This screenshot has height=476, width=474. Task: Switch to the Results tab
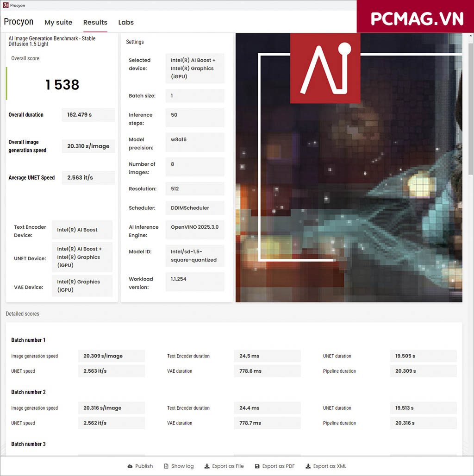tap(95, 22)
